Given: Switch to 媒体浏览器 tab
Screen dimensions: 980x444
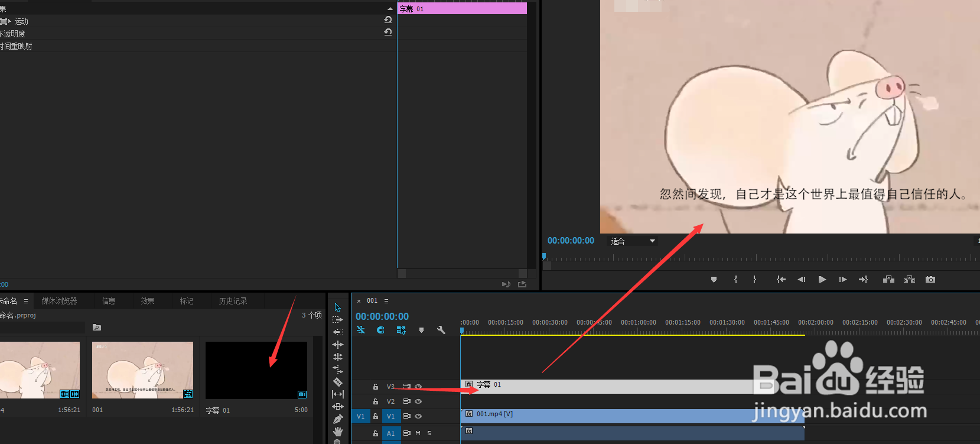Looking at the screenshot, I should (x=59, y=301).
